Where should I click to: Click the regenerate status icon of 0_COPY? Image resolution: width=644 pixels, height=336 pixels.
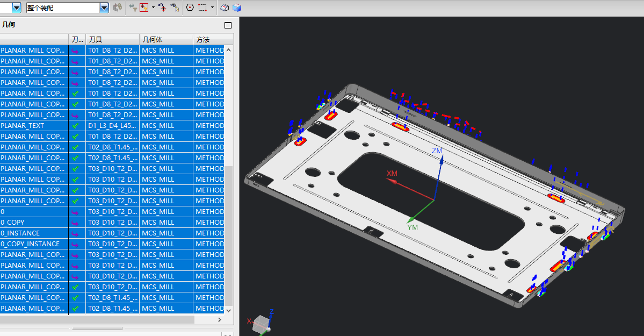pyautogui.click(x=75, y=223)
